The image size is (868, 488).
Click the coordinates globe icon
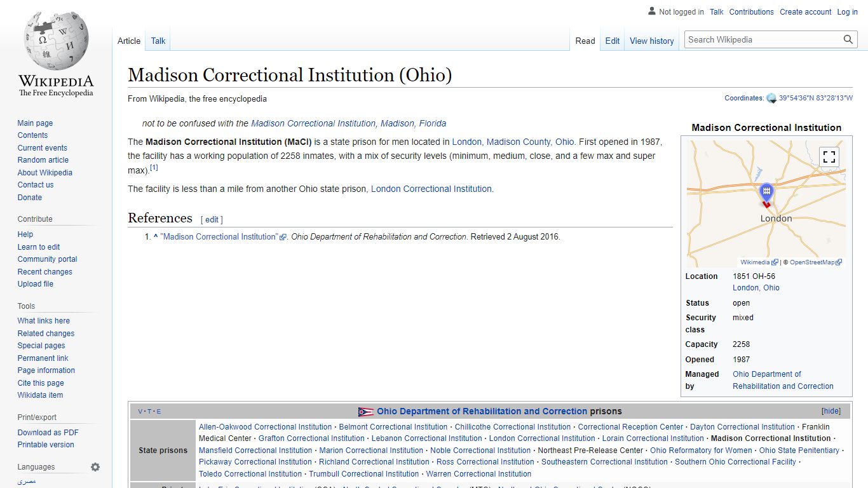pyautogui.click(x=771, y=98)
